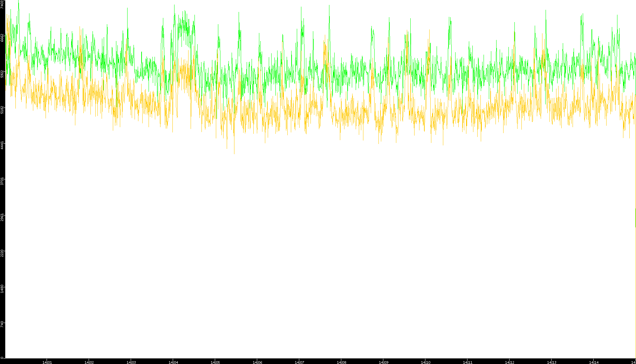
Task: Select the 14:08 time axis label
Action: click(x=342, y=362)
